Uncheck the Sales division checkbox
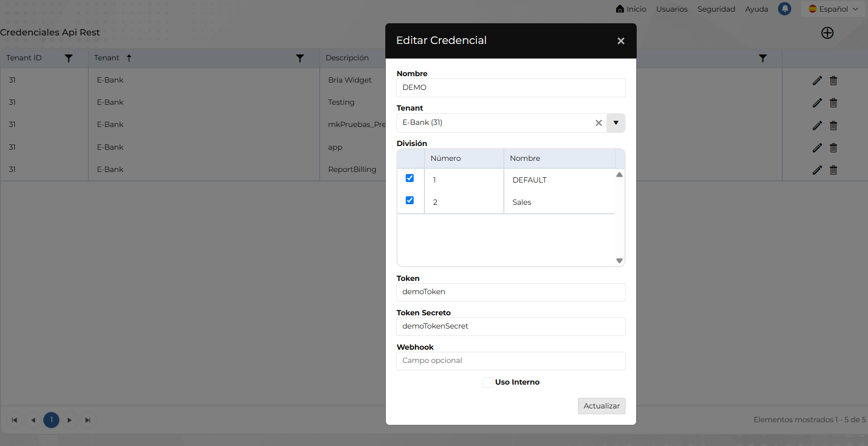This screenshot has width=868, height=446. tap(410, 201)
